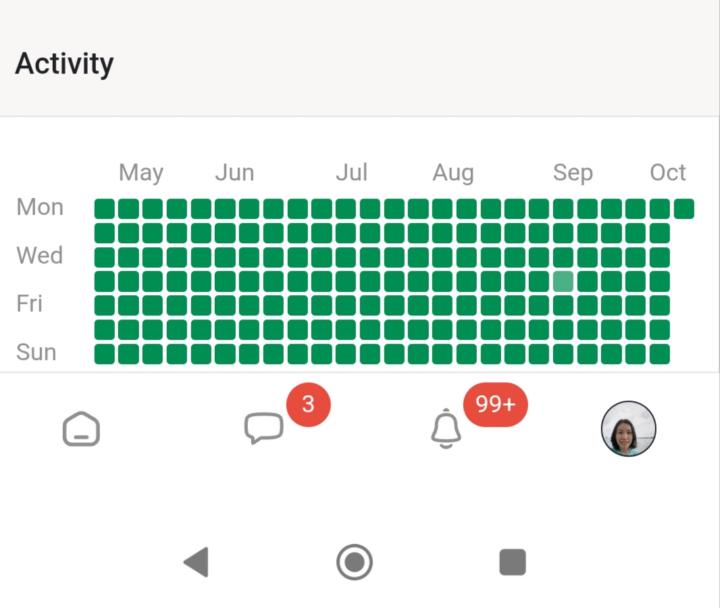This screenshot has height=608, width=720.
Task: Click the Aug month label
Action: [x=453, y=173]
